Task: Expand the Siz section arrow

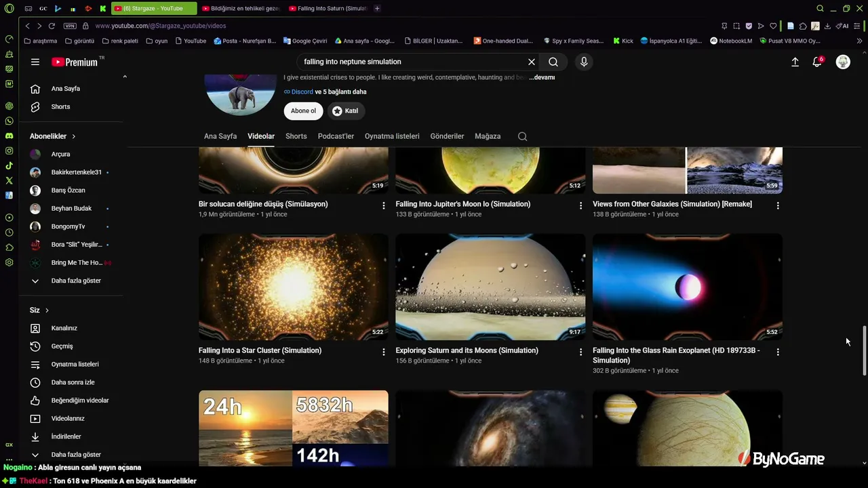Action: pos(47,310)
